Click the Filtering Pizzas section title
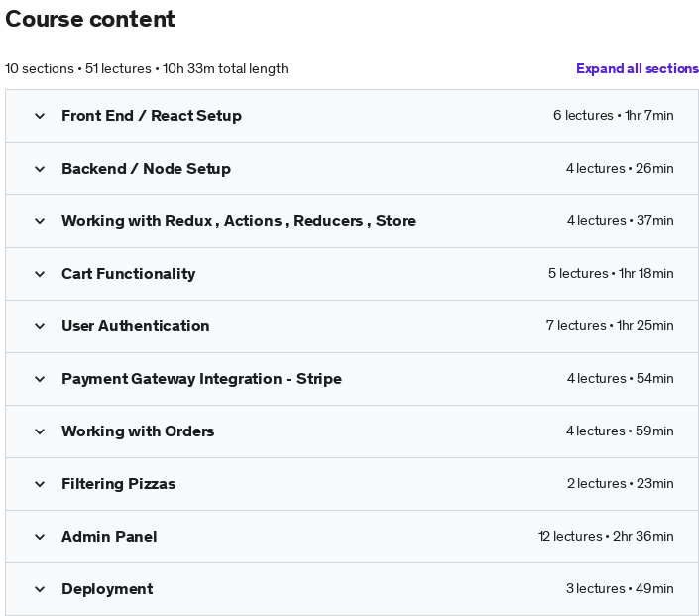The width and height of the screenshot is (699, 616). click(119, 483)
